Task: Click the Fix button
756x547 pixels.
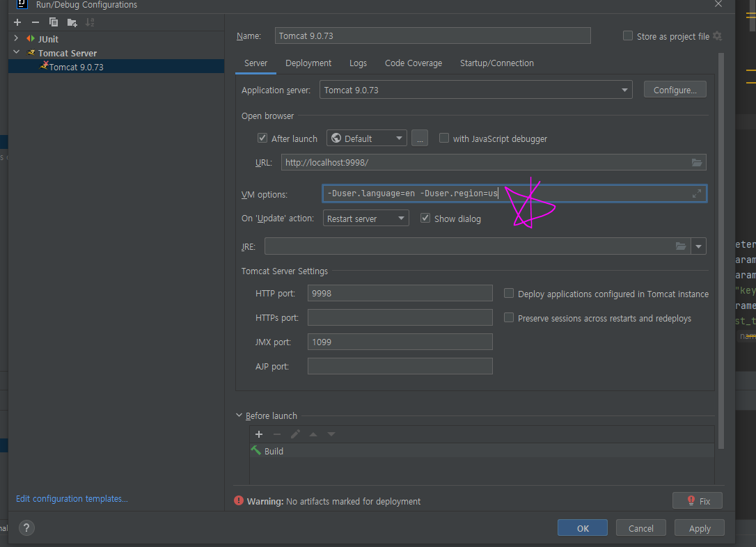Action: point(698,501)
